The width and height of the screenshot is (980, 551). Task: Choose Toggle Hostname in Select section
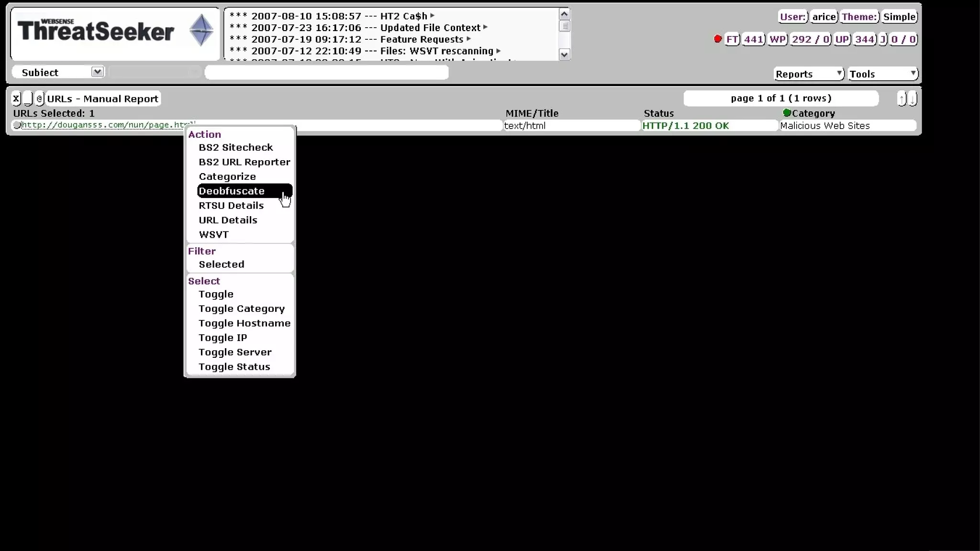click(x=245, y=323)
